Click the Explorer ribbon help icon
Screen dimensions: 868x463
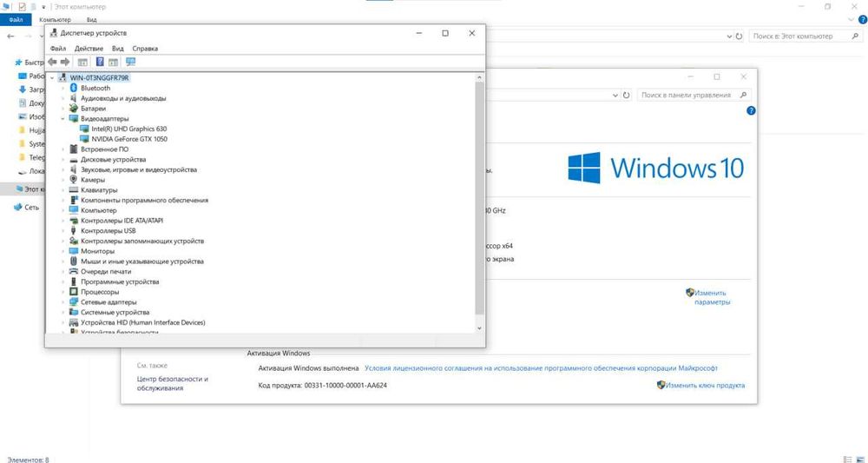[x=862, y=20]
